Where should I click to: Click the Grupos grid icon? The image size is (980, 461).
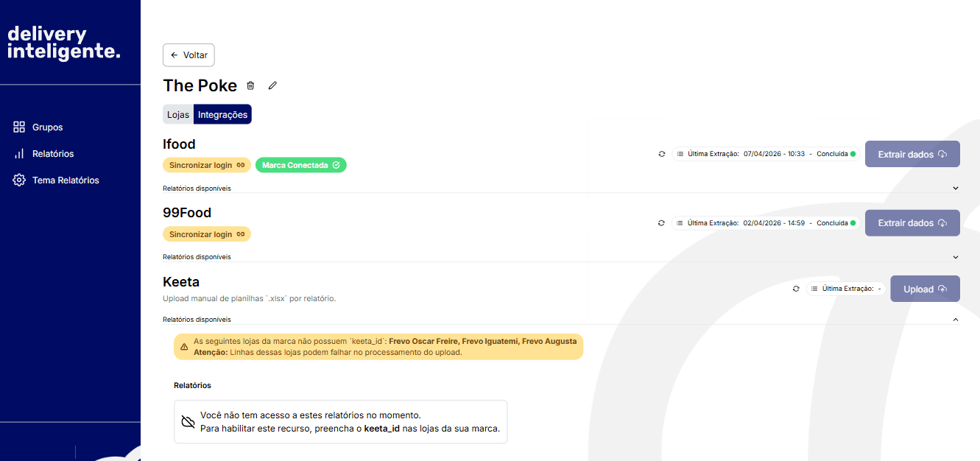[x=19, y=127]
